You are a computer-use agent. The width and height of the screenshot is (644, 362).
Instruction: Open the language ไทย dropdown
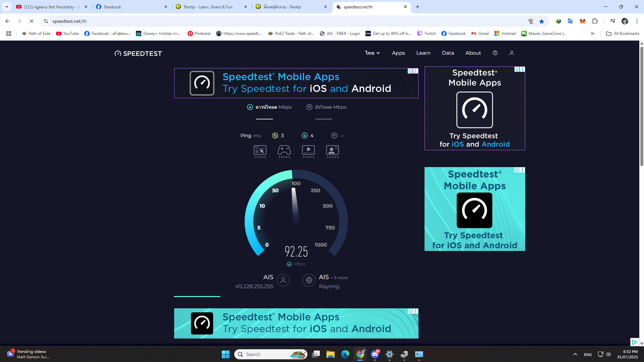373,53
